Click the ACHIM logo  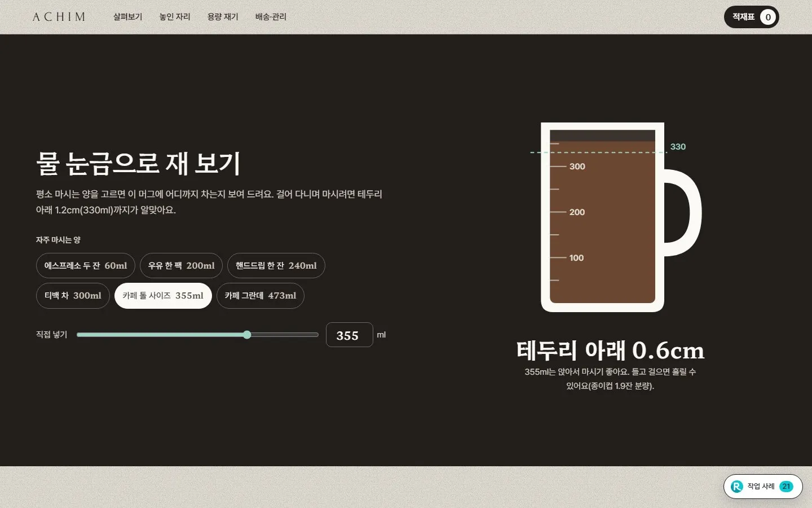59,17
